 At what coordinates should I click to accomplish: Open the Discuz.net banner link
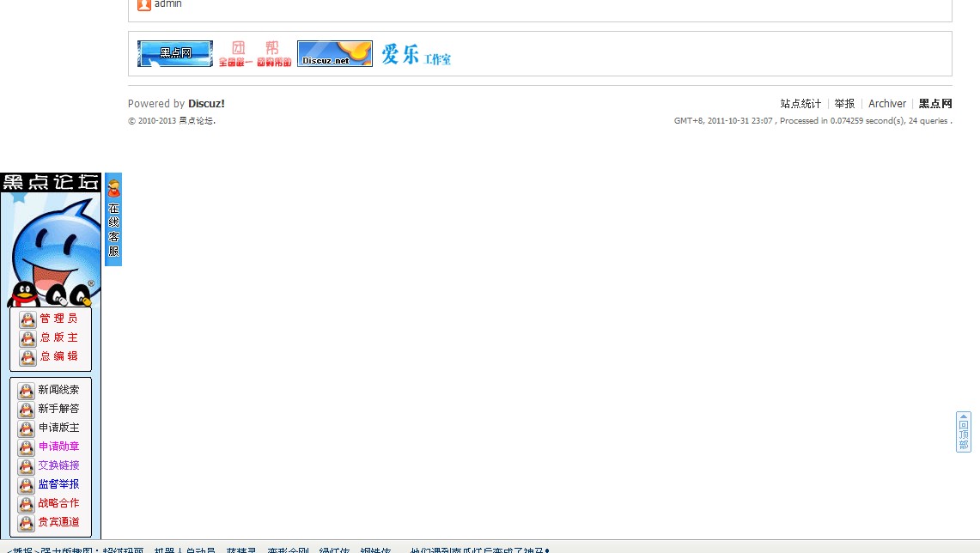coord(334,54)
